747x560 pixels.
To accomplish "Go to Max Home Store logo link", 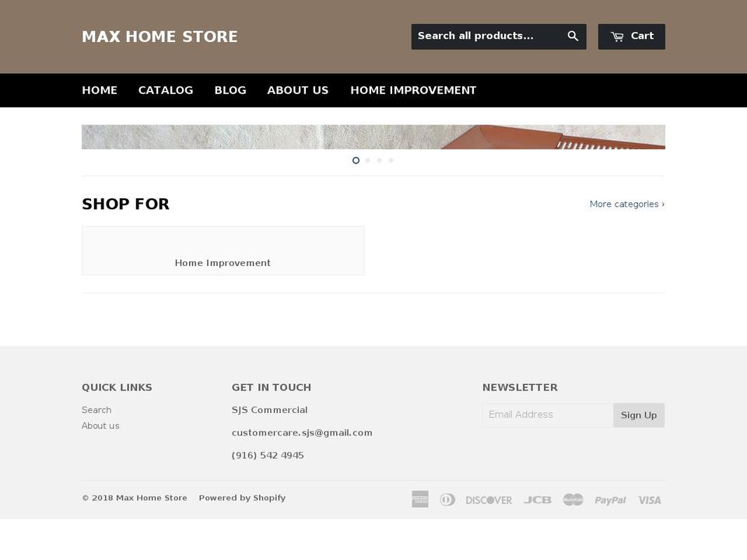I will coord(160,37).
